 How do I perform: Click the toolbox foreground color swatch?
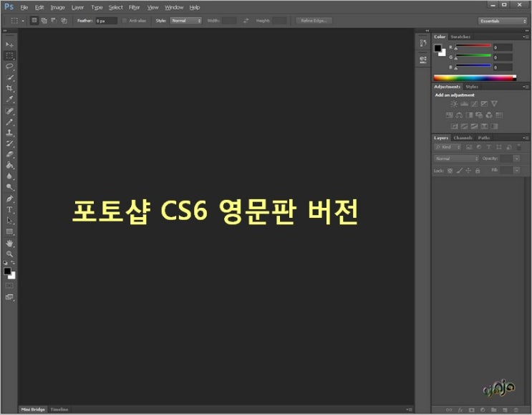tap(7, 271)
